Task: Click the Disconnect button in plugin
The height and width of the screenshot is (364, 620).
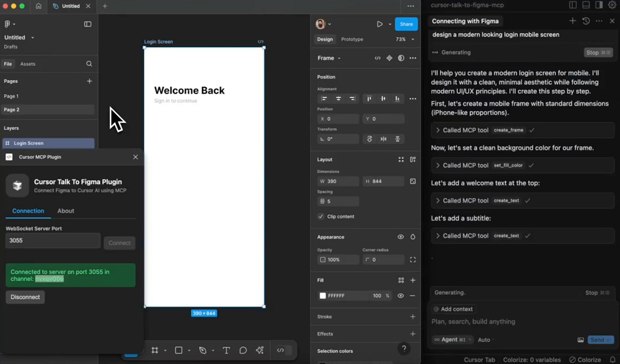Action: [x=25, y=297]
